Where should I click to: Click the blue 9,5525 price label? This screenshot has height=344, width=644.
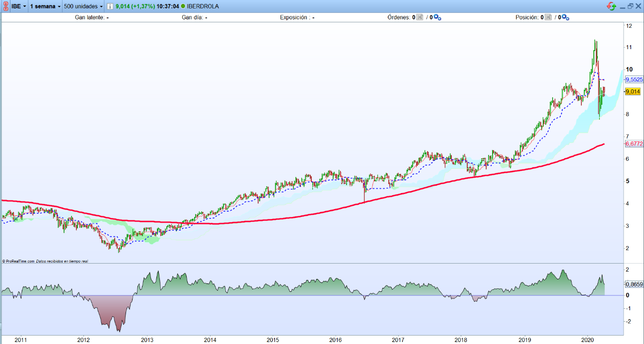pyautogui.click(x=634, y=79)
